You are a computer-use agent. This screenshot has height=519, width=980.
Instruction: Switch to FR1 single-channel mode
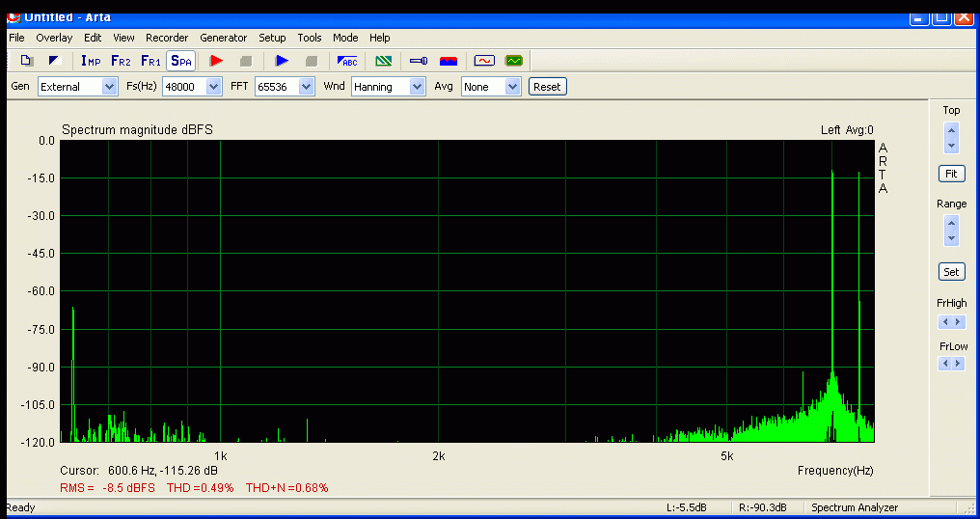(x=150, y=61)
